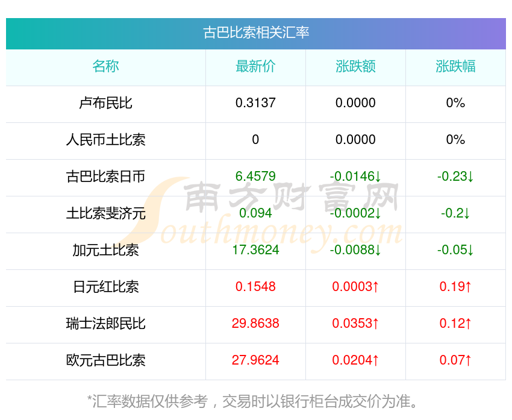Click the percentage -0.23↓

pos(455,177)
